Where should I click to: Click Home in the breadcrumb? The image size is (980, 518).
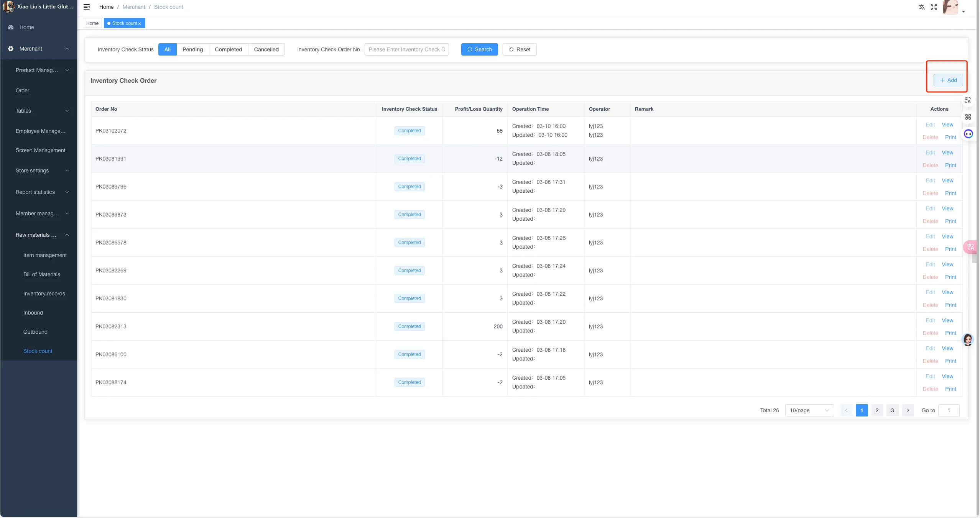coord(106,7)
